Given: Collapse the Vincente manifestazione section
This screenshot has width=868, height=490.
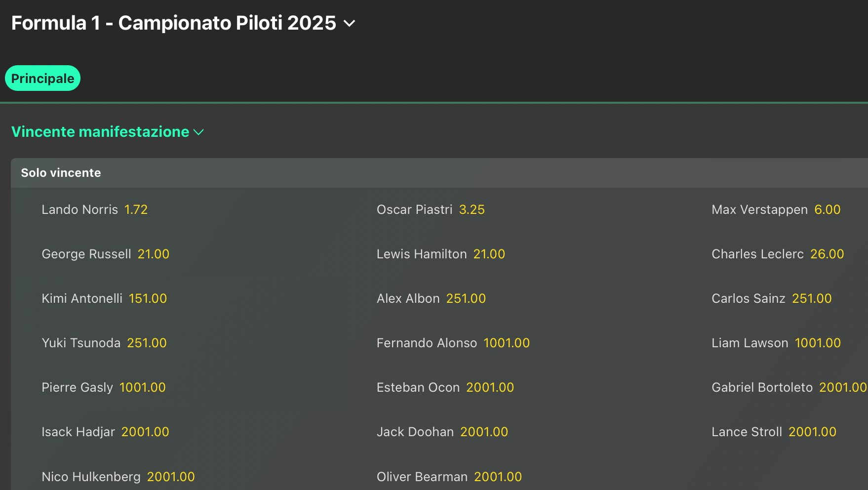Looking at the screenshot, I should (198, 132).
